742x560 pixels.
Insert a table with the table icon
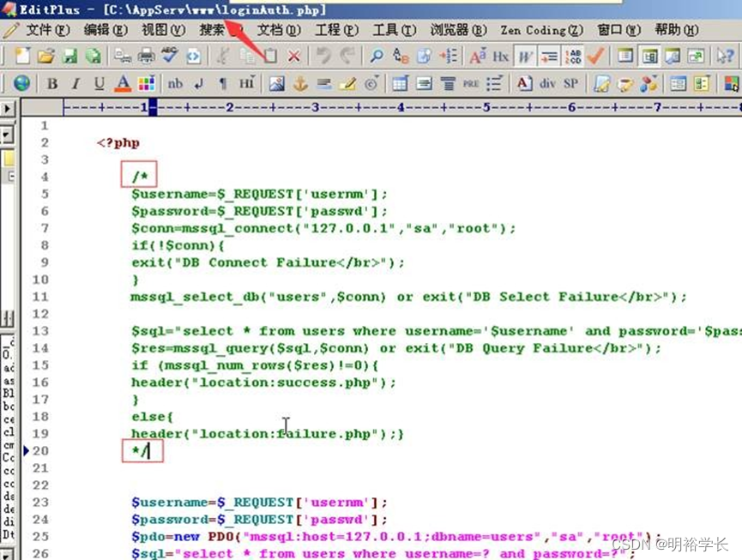[400, 84]
